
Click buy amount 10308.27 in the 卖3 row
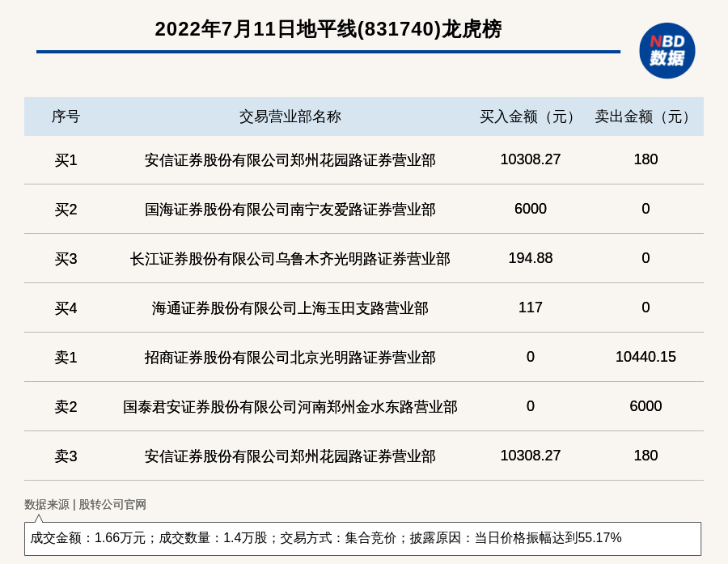tap(530, 455)
